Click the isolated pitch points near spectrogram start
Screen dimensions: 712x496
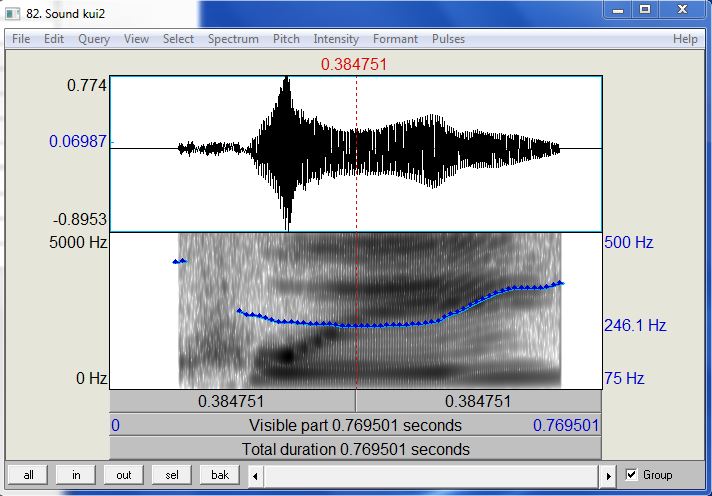(x=180, y=261)
